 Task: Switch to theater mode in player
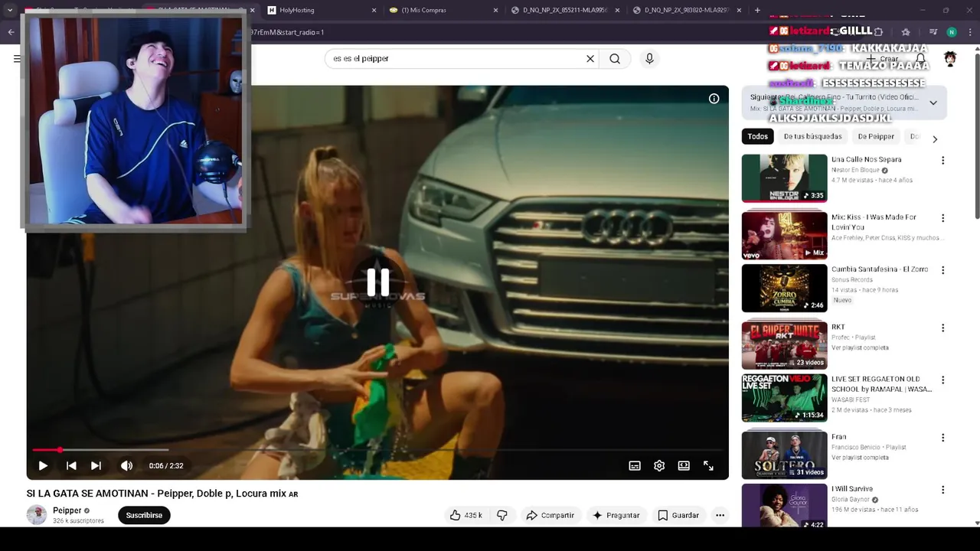click(x=684, y=465)
